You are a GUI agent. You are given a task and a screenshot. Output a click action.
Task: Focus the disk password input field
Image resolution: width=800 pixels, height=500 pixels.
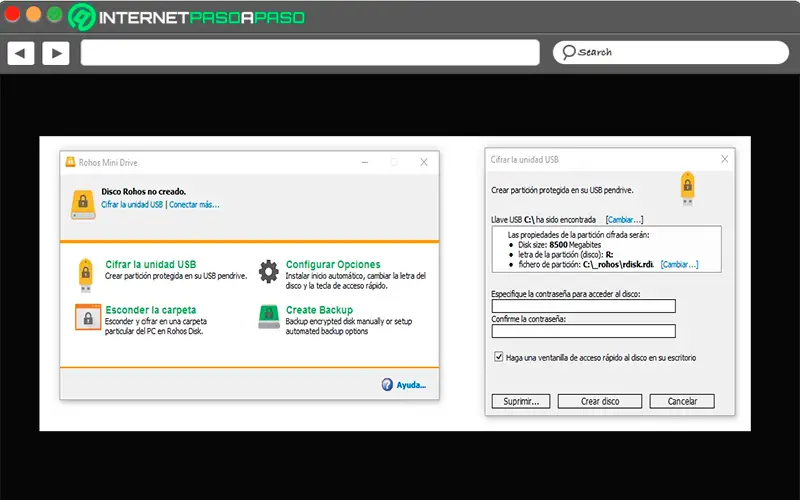coord(583,306)
